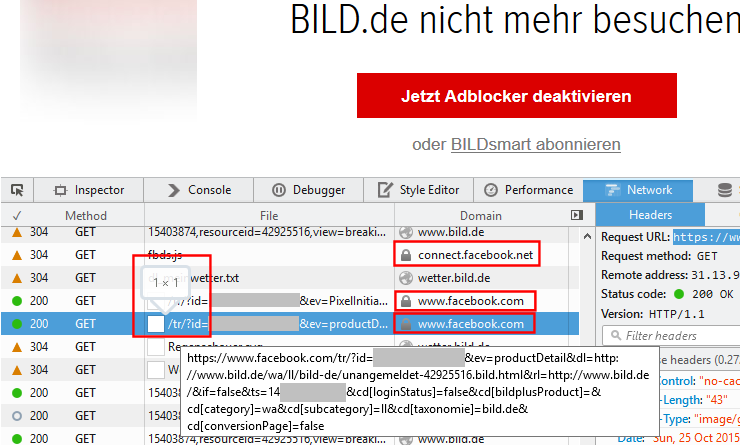Sort requests by the Method column
Image resolution: width=740 pixels, height=445 pixels.
coord(86,216)
